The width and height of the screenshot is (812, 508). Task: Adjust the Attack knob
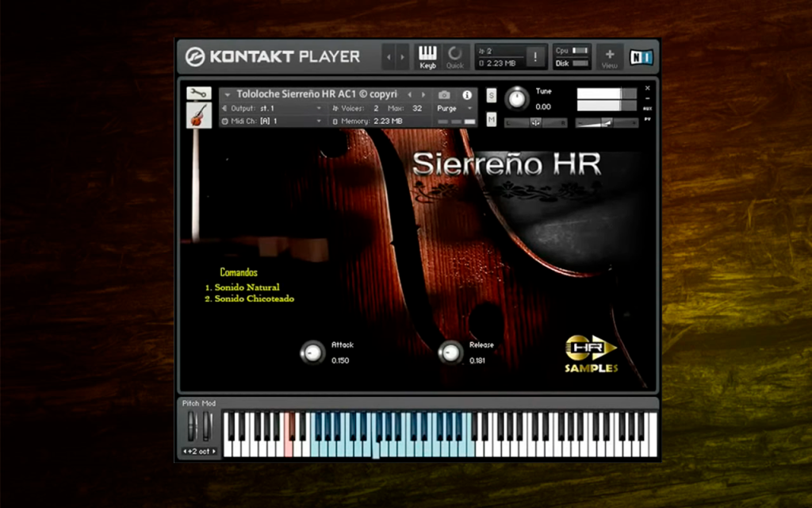click(312, 352)
